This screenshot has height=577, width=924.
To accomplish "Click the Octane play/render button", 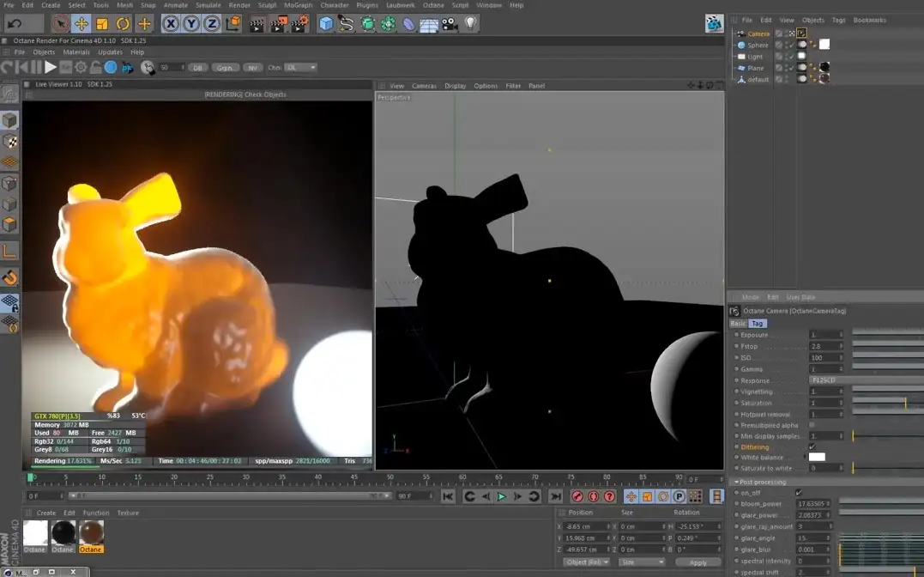I will pos(51,67).
